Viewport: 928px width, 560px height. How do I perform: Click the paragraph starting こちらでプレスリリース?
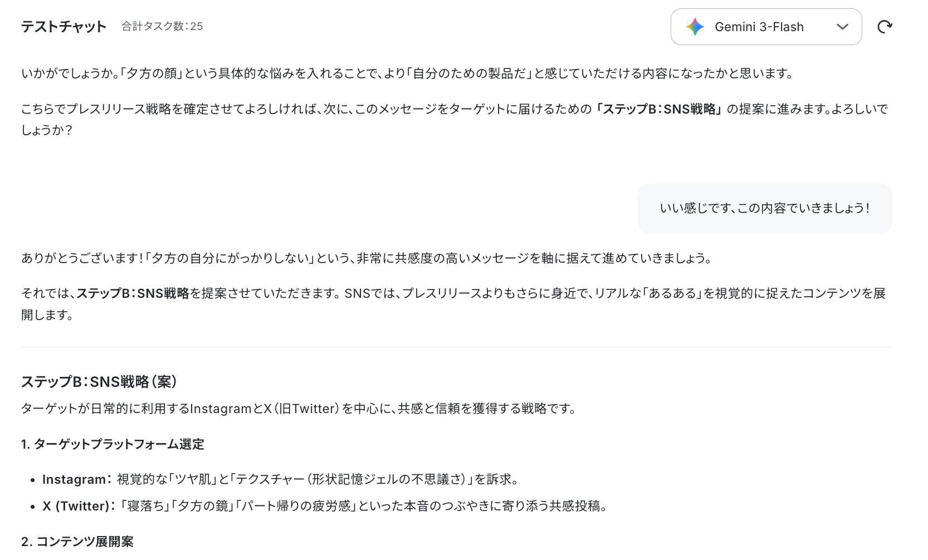tap(455, 119)
